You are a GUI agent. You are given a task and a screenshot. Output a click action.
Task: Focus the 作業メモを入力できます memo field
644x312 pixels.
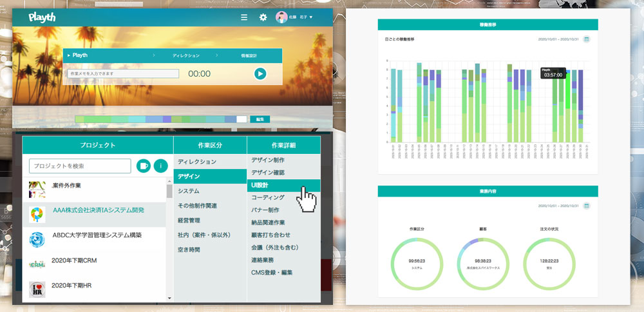click(x=123, y=73)
